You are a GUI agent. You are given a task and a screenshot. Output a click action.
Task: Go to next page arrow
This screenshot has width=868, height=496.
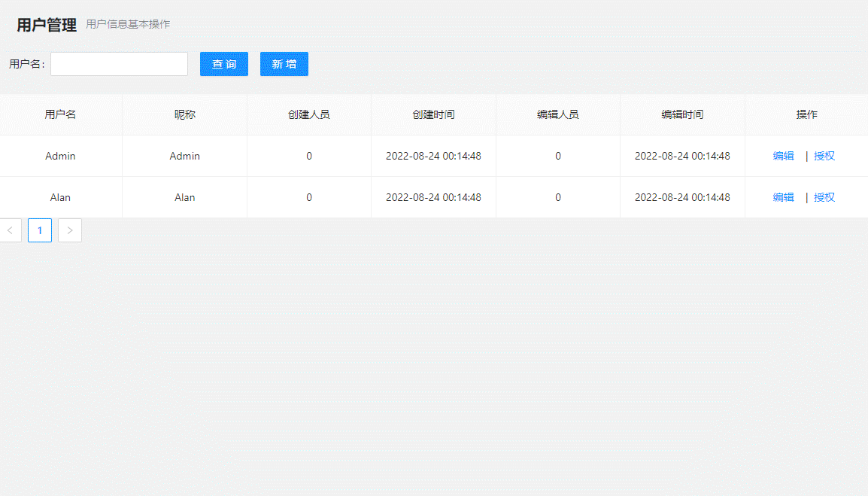(x=70, y=230)
